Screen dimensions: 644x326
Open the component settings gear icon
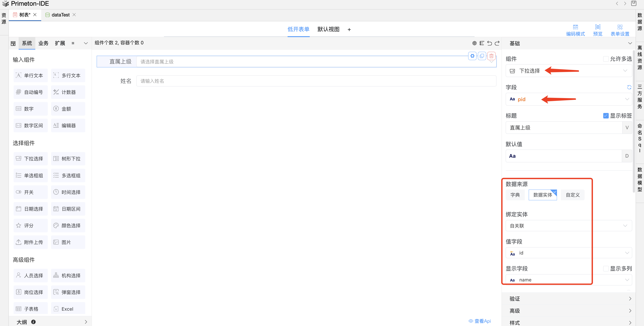(x=472, y=56)
